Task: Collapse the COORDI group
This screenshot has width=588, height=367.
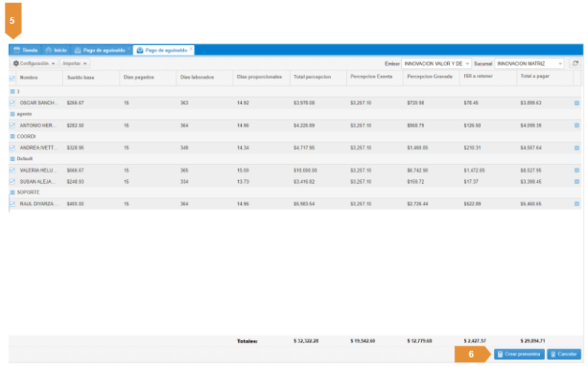Action: (12, 136)
